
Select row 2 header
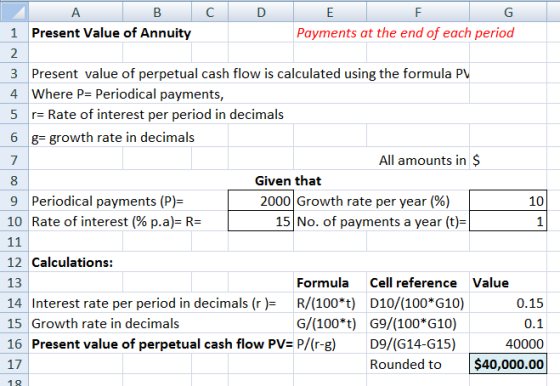coord(14,53)
